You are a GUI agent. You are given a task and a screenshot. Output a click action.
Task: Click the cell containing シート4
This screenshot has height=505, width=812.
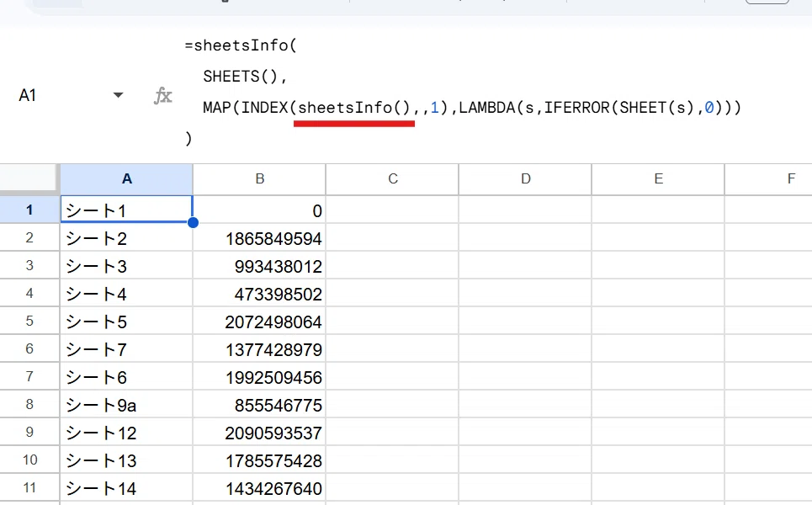coord(126,293)
